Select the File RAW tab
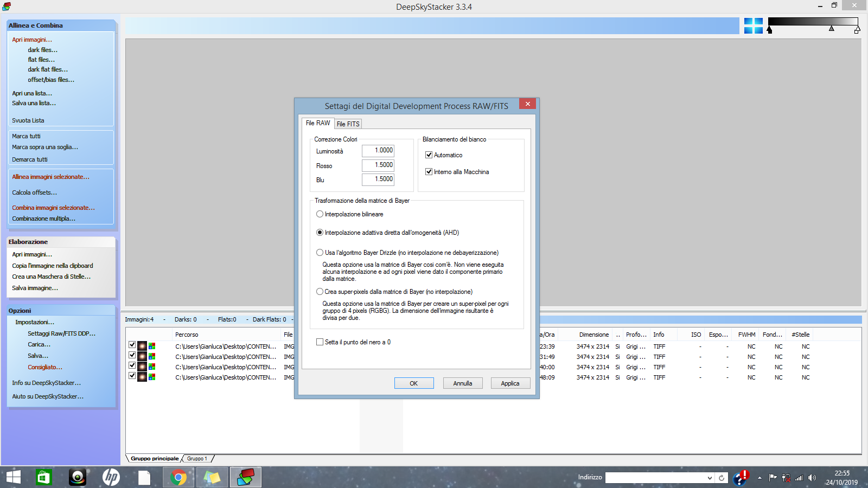The image size is (868, 488). click(318, 123)
